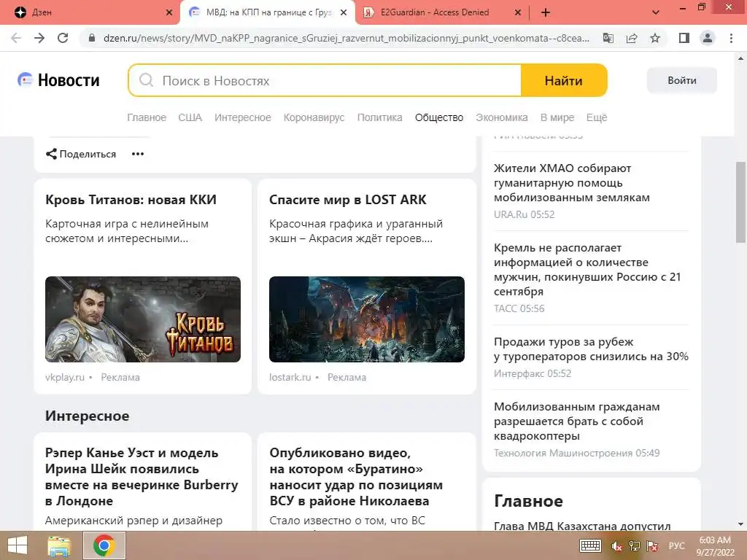The width and height of the screenshot is (747, 560).
Task: Click the share page icon in address bar
Action: point(632,38)
